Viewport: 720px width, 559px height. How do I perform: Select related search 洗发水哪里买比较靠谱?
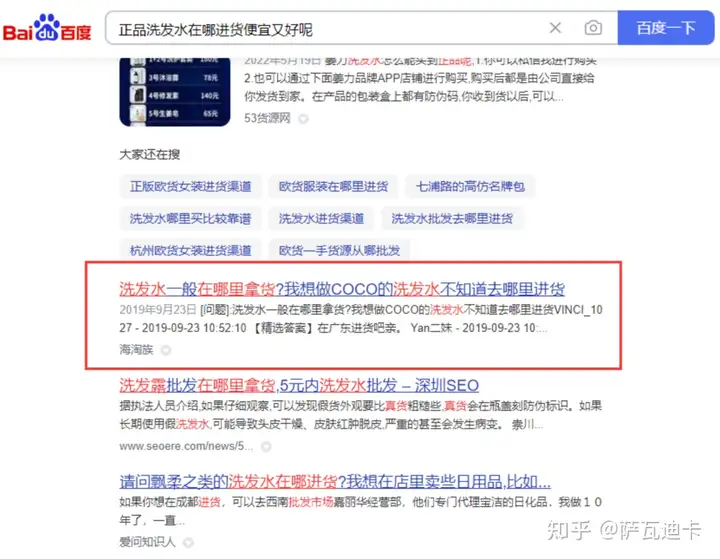coord(191,219)
